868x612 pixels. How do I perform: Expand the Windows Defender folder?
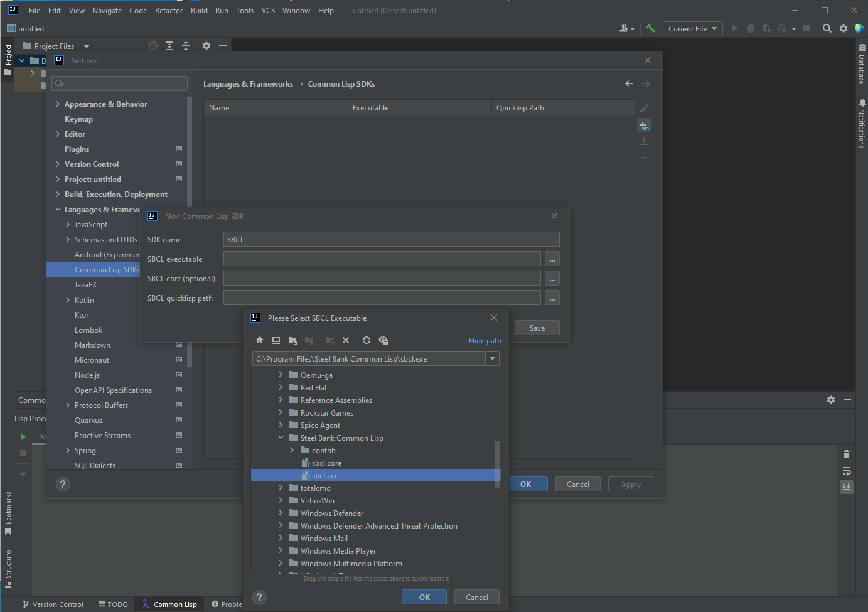click(281, 513)
